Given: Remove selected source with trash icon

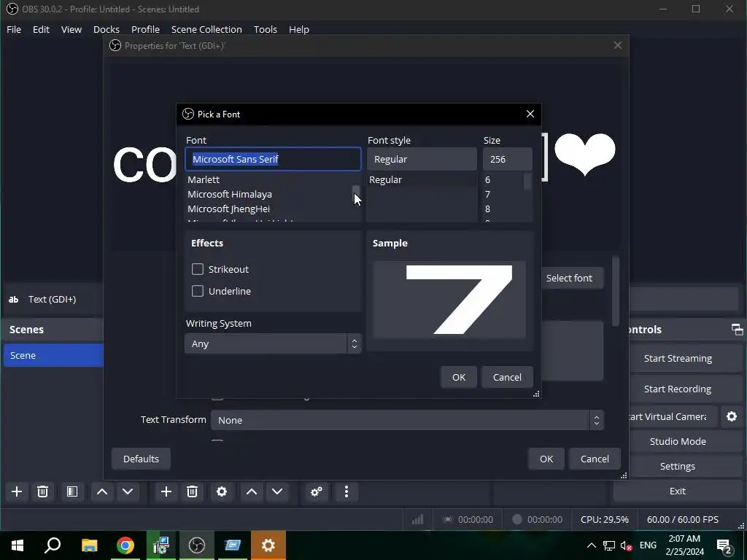Looking at the screenshot, I should [x=192, y=491].
